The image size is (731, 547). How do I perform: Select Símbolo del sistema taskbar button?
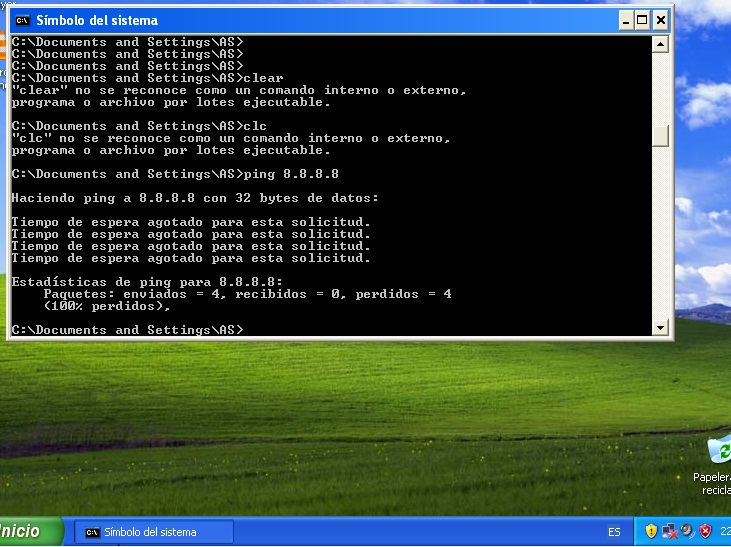[153, 532]
